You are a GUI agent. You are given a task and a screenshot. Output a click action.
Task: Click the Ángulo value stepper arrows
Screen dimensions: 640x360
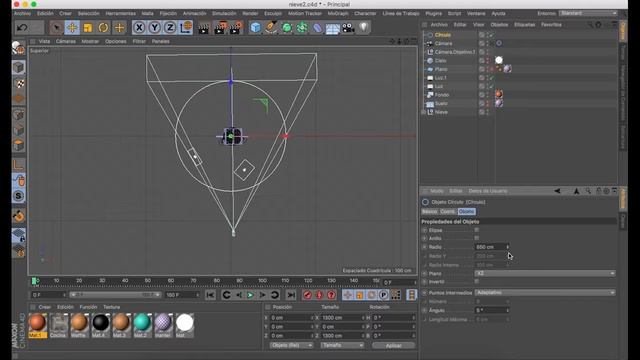click(507, 310)
